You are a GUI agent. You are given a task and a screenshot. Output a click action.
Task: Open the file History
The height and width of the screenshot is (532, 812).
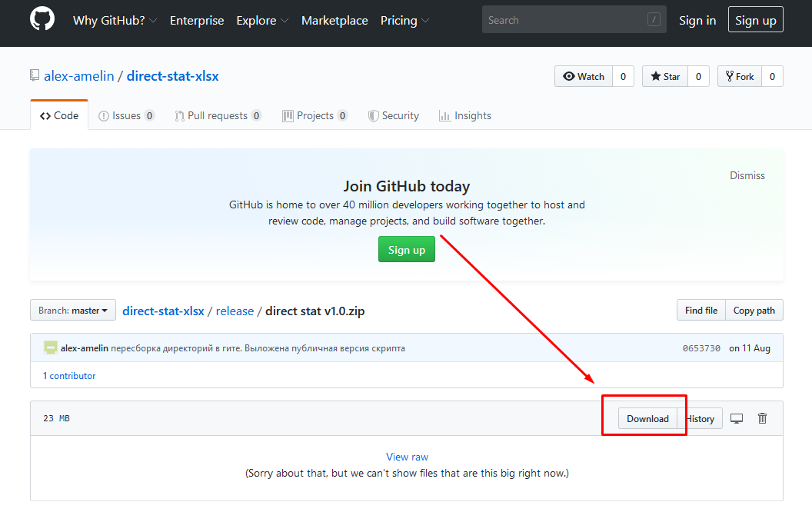700,419
